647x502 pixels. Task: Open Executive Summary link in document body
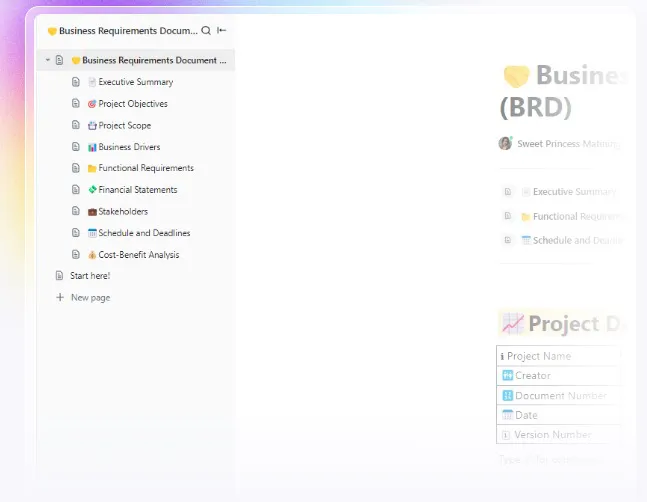click(574, 192)
